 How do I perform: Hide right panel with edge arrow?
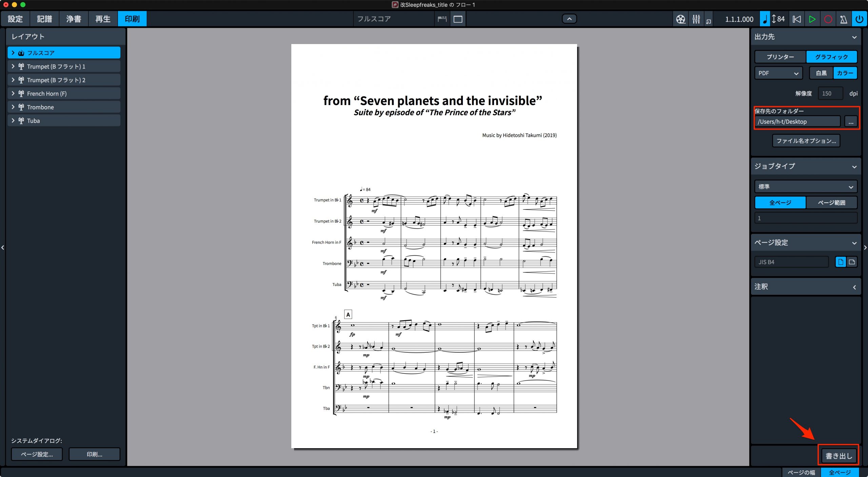coord(865,248)
